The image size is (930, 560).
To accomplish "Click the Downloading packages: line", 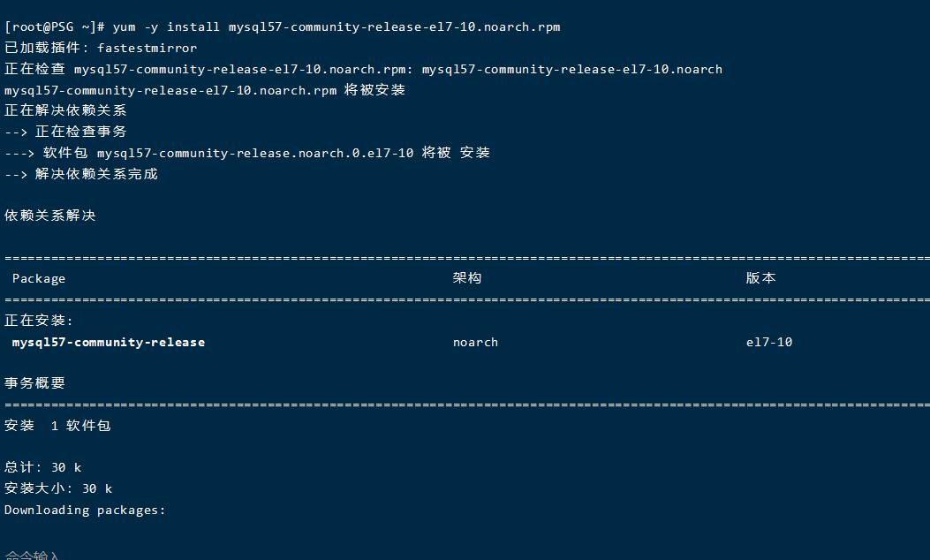I will coord(85,511).
